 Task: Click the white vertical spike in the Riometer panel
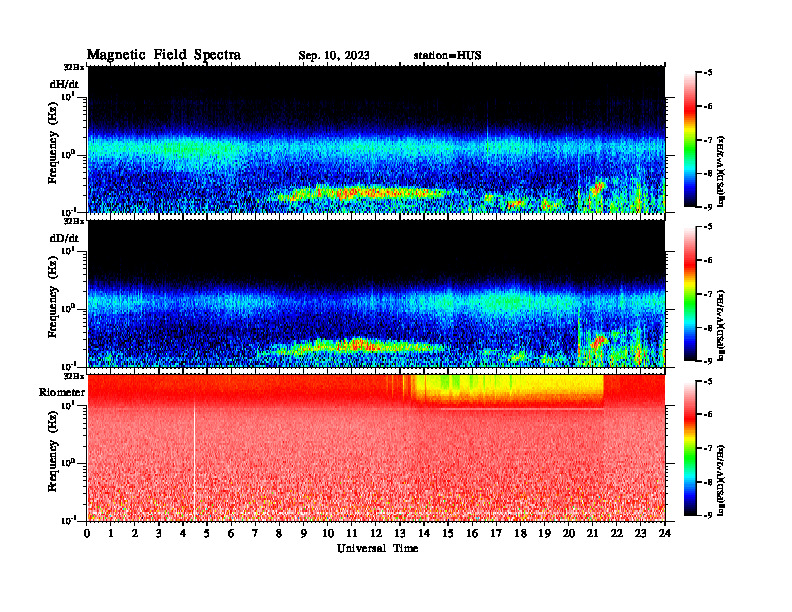point(194,460)
